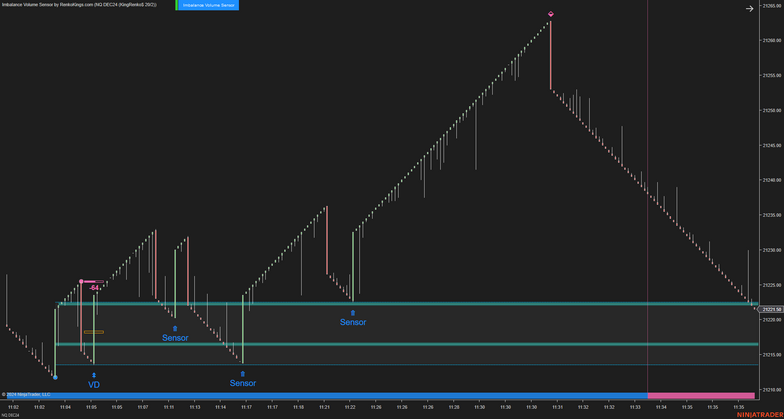Image resolution: width=784 pixels, height=419 pixels.
Task: Click the small yellow rectangle on the chart
Action: tap(93, 332)
